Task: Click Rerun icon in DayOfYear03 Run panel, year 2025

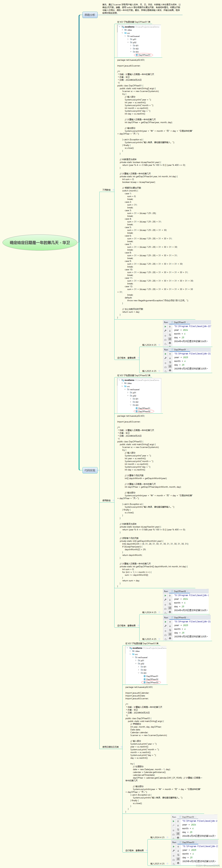Action: [174, 846]
